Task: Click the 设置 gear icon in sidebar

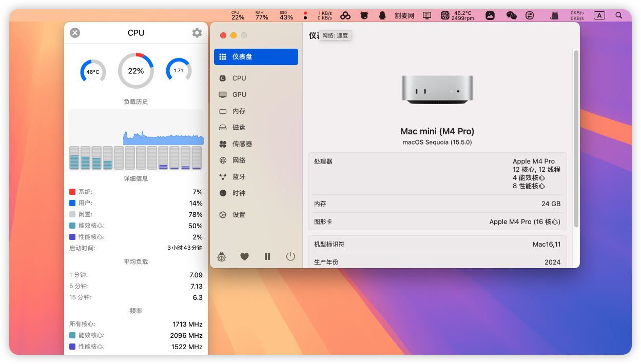Action: pos(223,215)
